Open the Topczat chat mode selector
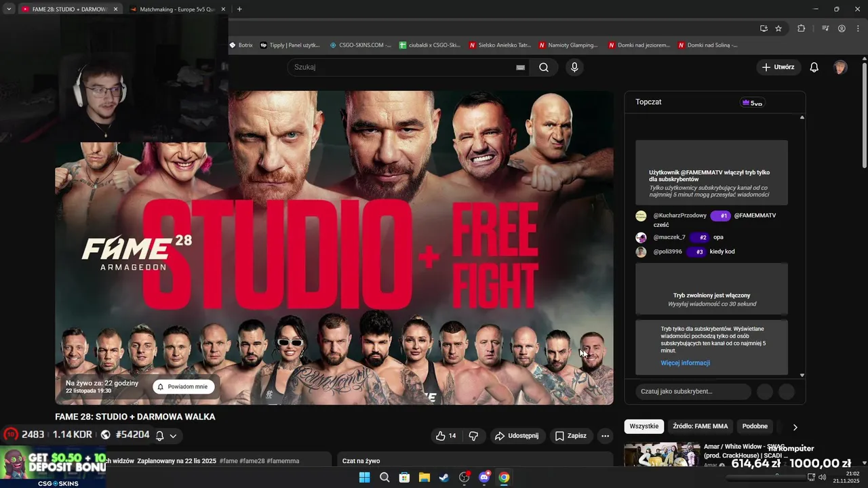This screenshot has height=488, width=868. (648, 102)
